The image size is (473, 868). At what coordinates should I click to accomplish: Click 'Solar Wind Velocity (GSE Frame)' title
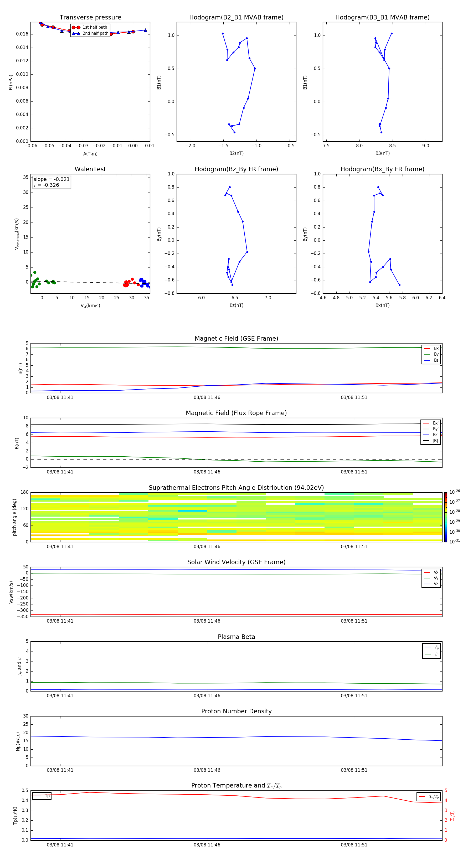236,562
